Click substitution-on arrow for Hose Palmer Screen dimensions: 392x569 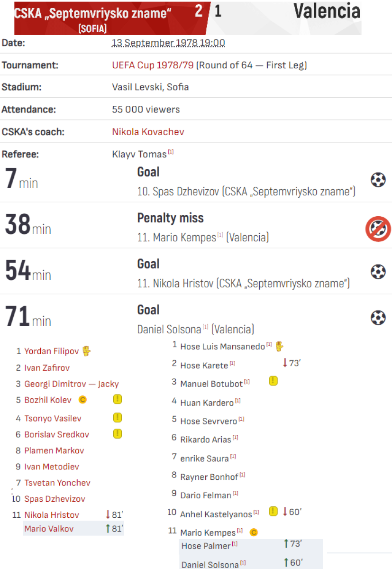click(x=286, y=544)
